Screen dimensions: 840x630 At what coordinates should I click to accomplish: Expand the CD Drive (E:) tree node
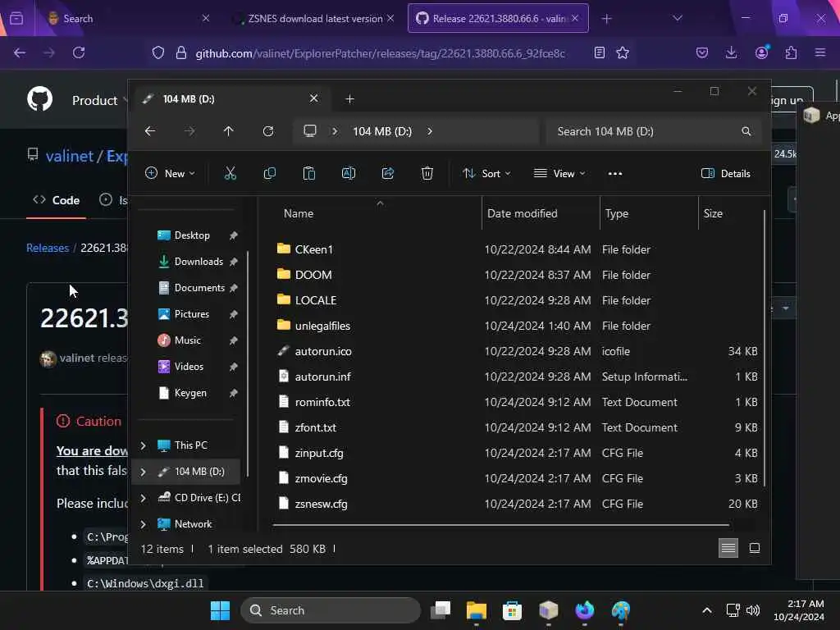tap(143, 498)
